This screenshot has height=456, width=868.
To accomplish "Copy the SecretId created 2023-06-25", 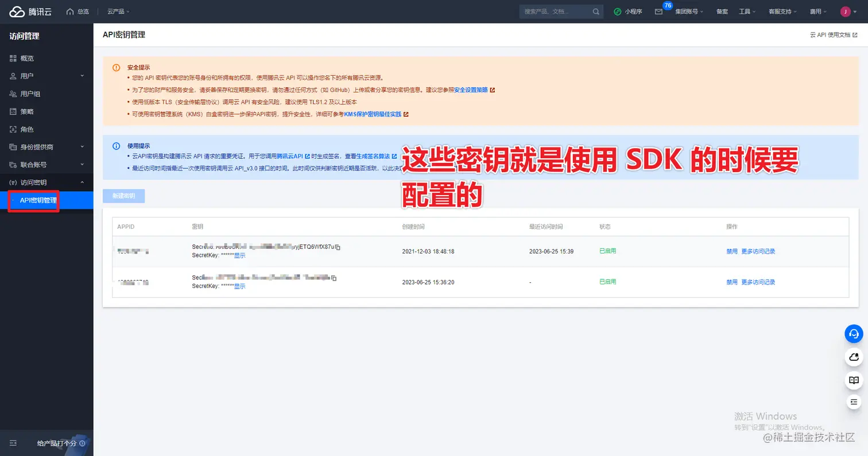I will (x=334, y=278).
